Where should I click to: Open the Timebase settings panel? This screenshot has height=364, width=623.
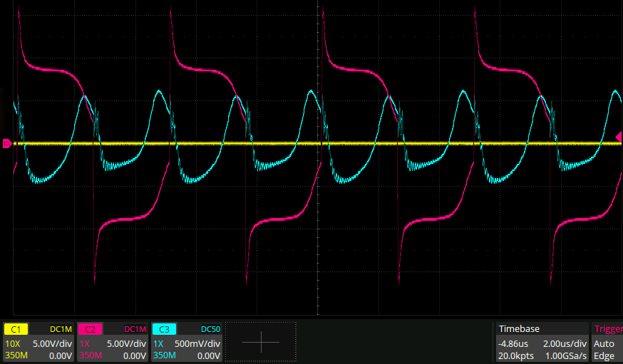(519, 329)
